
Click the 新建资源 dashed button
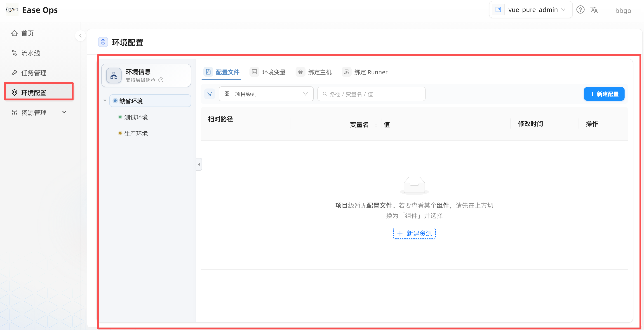(x=414, y=233)
